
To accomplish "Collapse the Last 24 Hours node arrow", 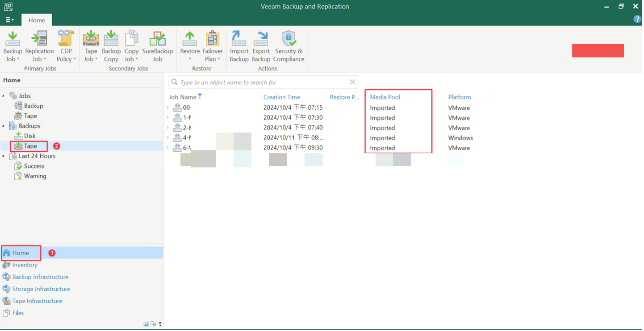I will (4, 156).
